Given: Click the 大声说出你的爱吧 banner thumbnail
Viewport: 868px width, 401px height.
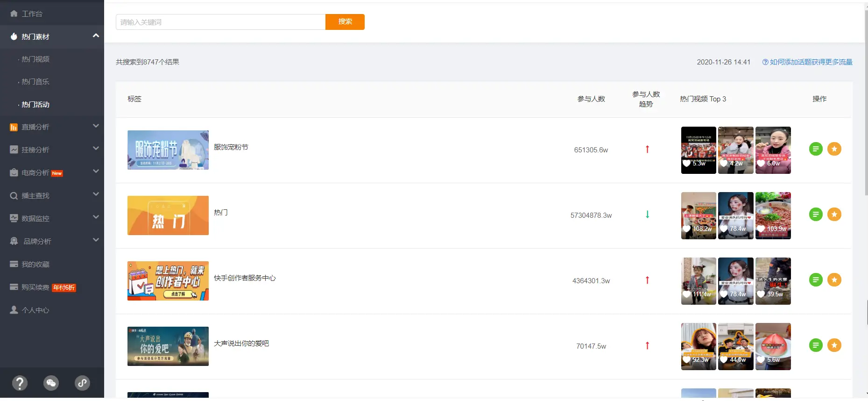Looking at the screenshot, I should click(x=168, y=346).
